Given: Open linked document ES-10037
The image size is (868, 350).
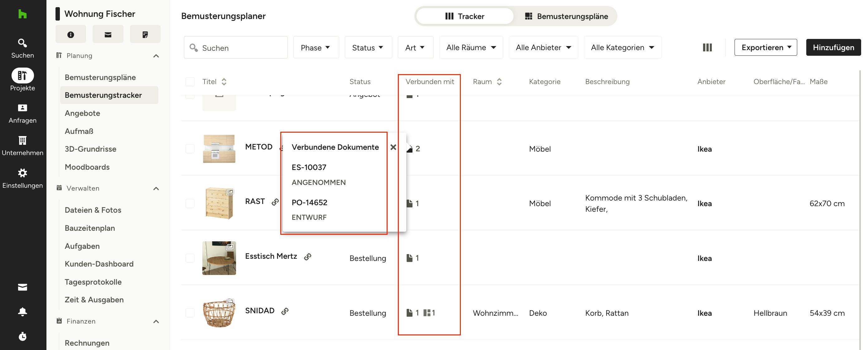Looking at the screenshot, I should (309, 167).
